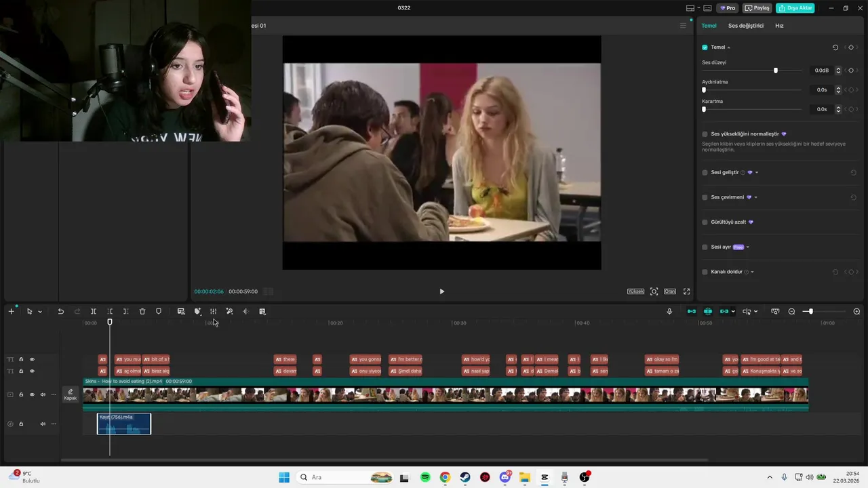Expand Sesi ayır options arrow
Screen dimensions: 868x488
747,247
